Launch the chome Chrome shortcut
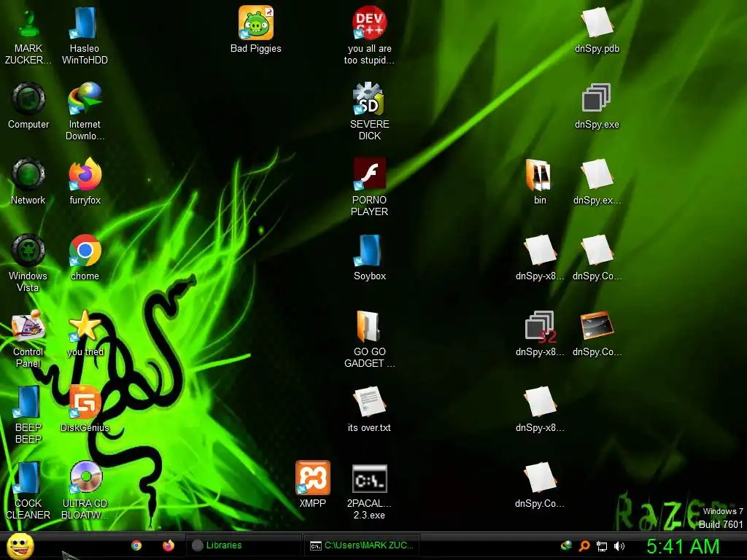Image resolution: width=747 pixels, height=560 pixels. [x=85, y=257]
